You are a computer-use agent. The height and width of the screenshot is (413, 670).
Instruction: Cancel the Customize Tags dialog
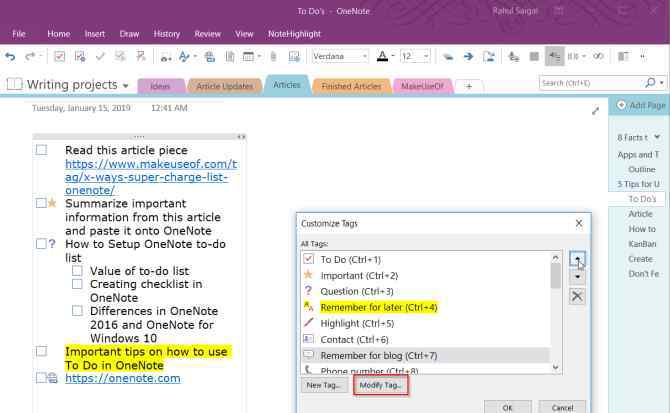point(562,407)
